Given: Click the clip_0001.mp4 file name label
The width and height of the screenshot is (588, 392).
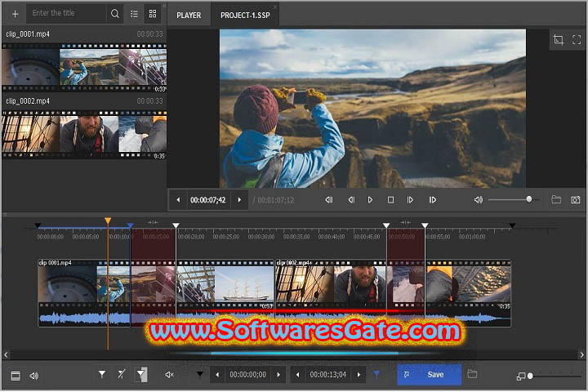Looking at the screenshot, I should click(x=28, y=34).
